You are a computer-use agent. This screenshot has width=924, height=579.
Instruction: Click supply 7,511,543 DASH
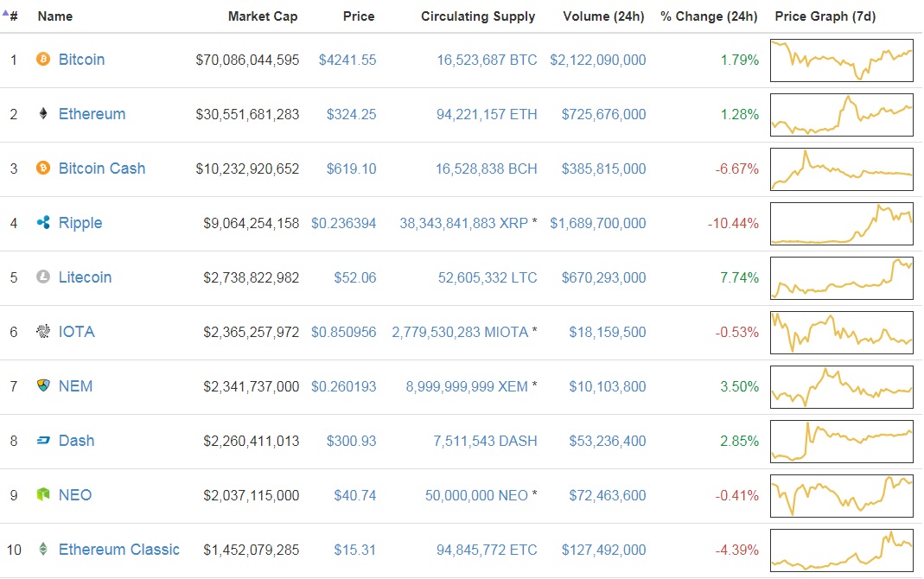[x=485, y=442]
